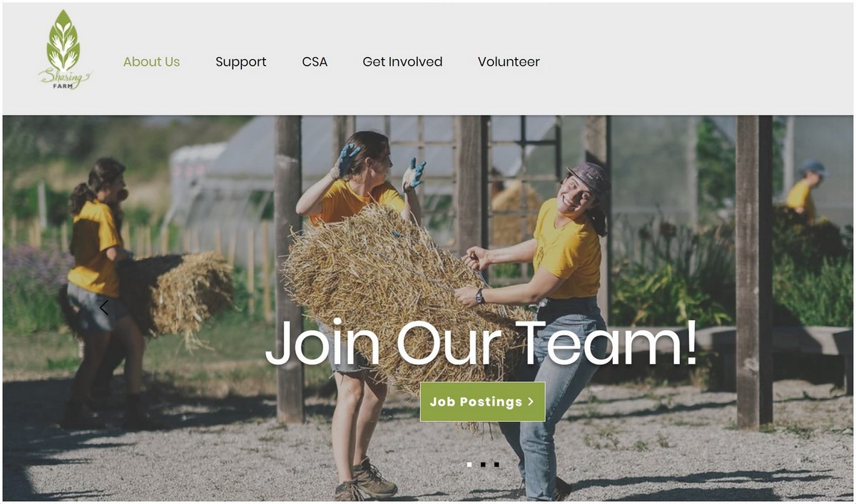Open the Get Involved menu
Viewport: 856px width, 504px height.
[x=402, y=62]
